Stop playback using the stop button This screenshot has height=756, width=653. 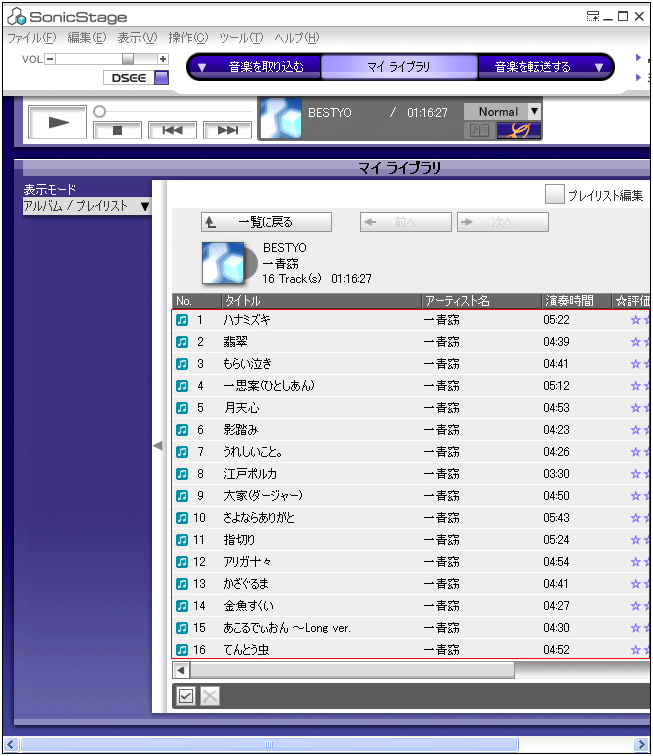click(117, 130)
